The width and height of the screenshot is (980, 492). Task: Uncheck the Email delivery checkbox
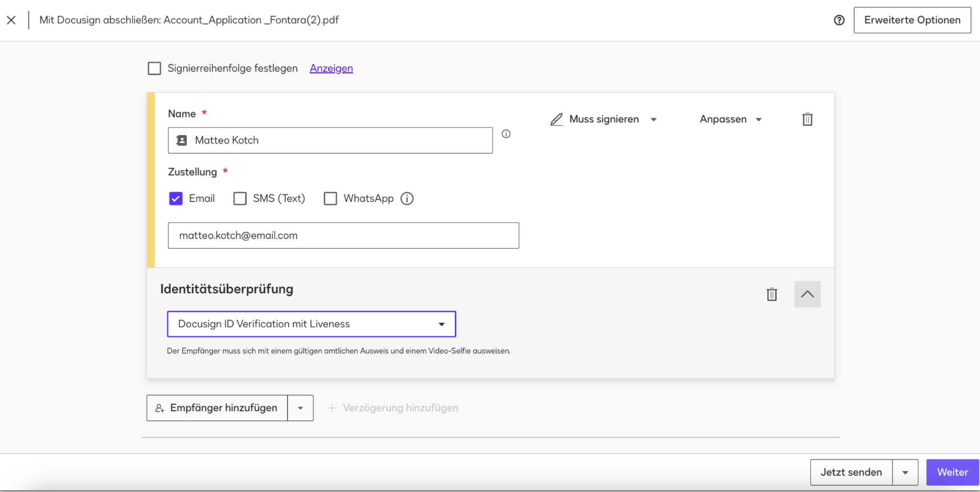pos(176,198)
